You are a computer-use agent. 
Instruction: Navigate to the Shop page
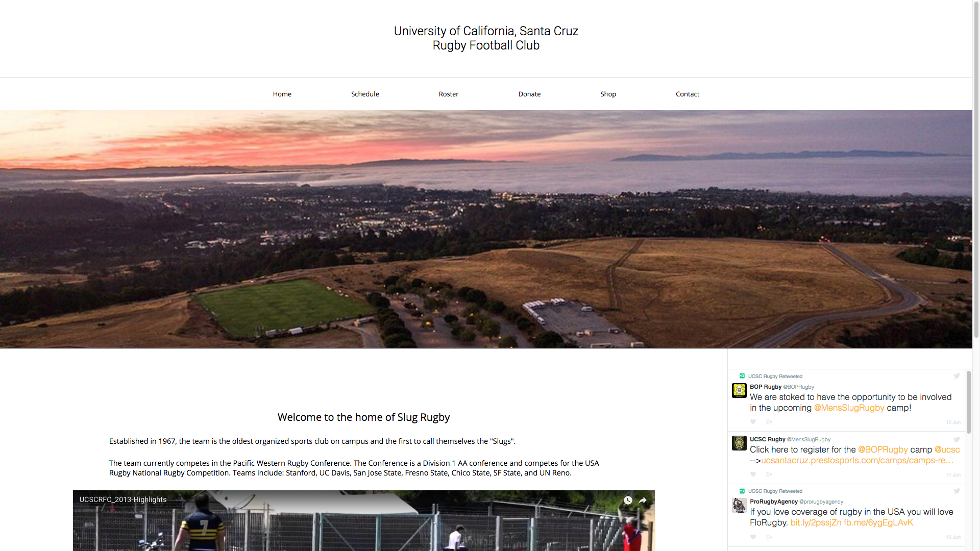tap(608, 94)
